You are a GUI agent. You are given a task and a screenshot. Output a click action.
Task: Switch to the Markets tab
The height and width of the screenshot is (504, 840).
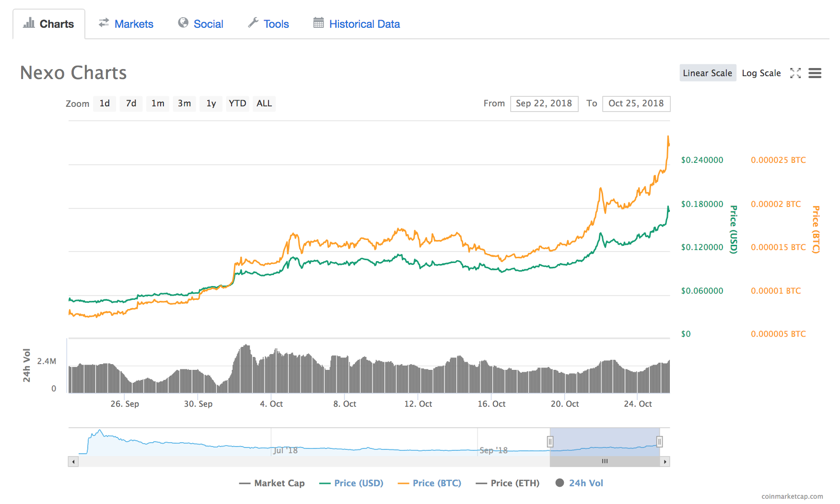tap(126, 24)
